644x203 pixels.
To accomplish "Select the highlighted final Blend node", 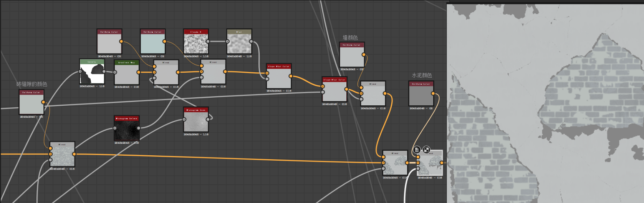I will (x=430, y=163).
